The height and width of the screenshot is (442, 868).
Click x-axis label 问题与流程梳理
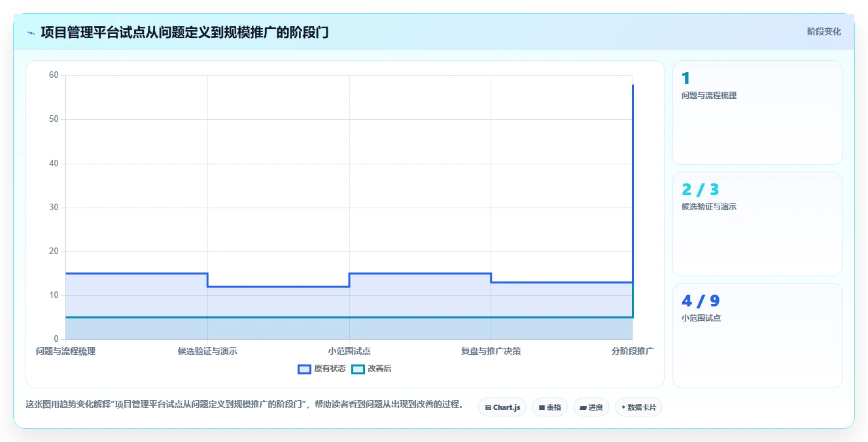(65, 351)
